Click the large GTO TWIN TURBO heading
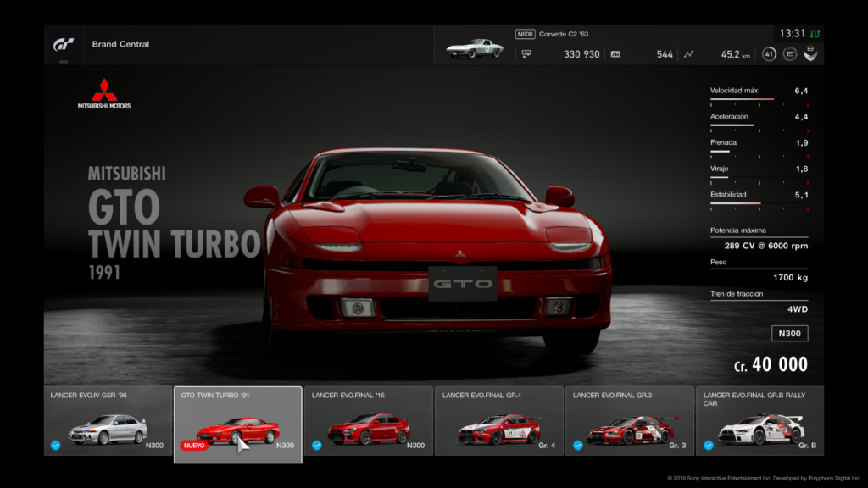This screenshot has height=488, width=868. point(174,225)
